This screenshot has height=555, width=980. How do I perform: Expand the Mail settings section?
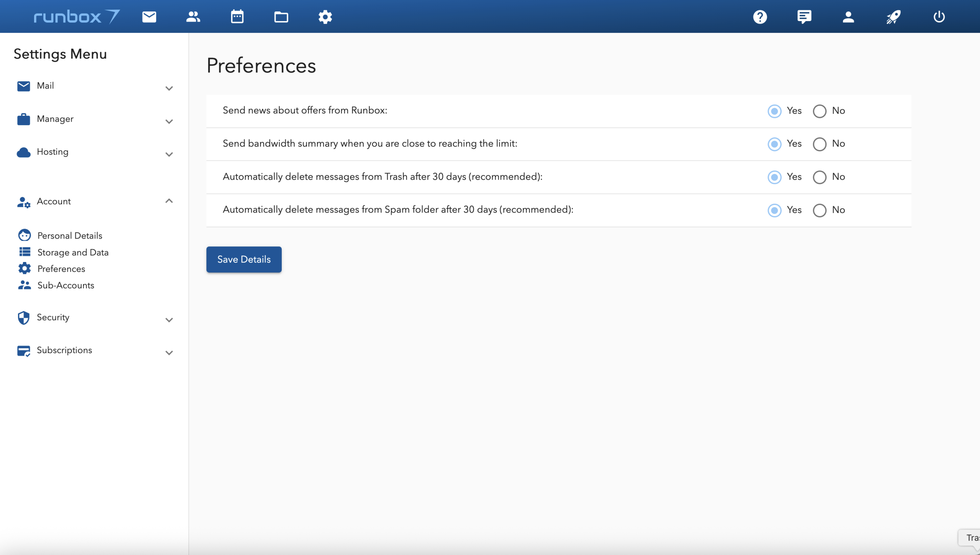pos(169,88)
